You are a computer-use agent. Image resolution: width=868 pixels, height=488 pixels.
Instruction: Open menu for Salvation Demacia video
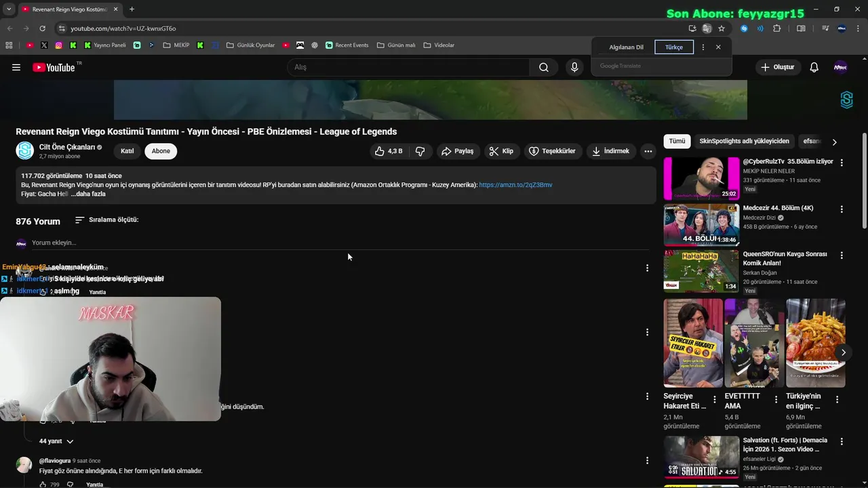pos(842,441)
